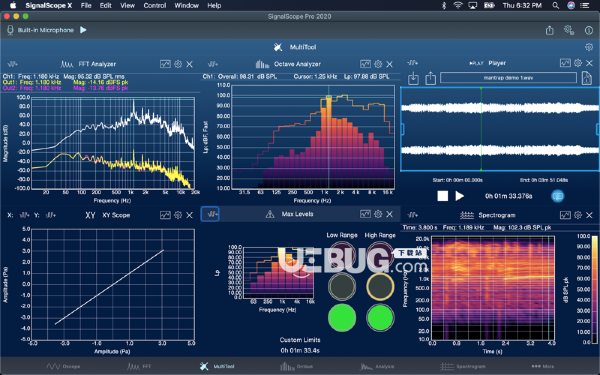Open Player input channel selector

412,63
